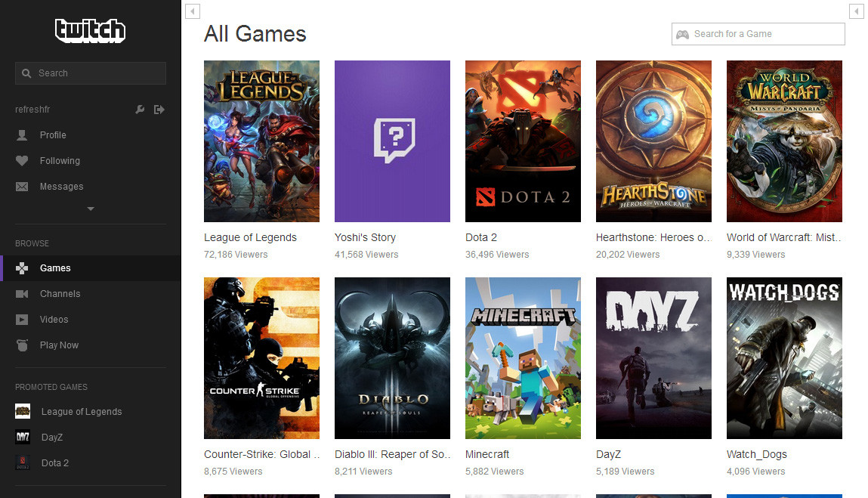This screenshot has height=498, width=868.
Task: Open the League of Legends game link
Action: point(250,237)
